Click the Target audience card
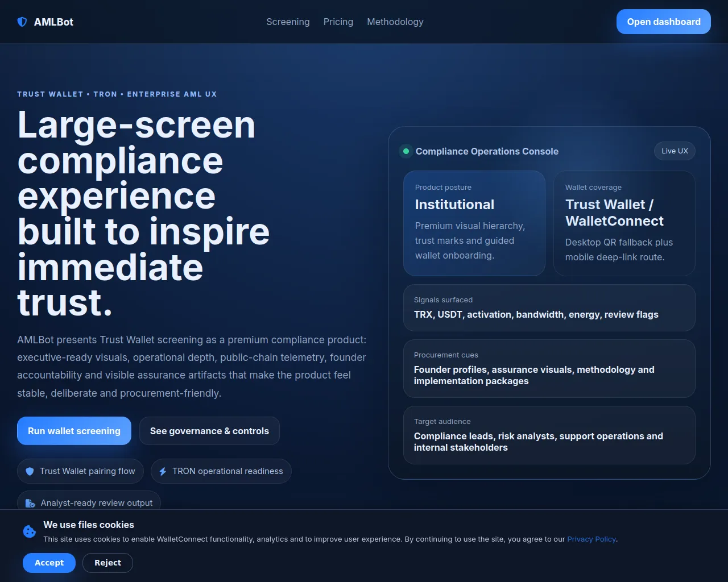Screen dimensions: 728x582 pos(549,435)
